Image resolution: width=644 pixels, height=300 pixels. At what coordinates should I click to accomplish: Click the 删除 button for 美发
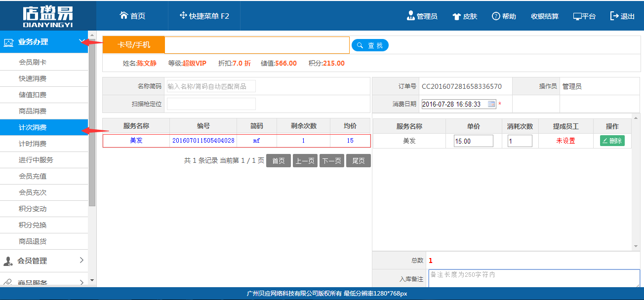[x=612, y=141]
